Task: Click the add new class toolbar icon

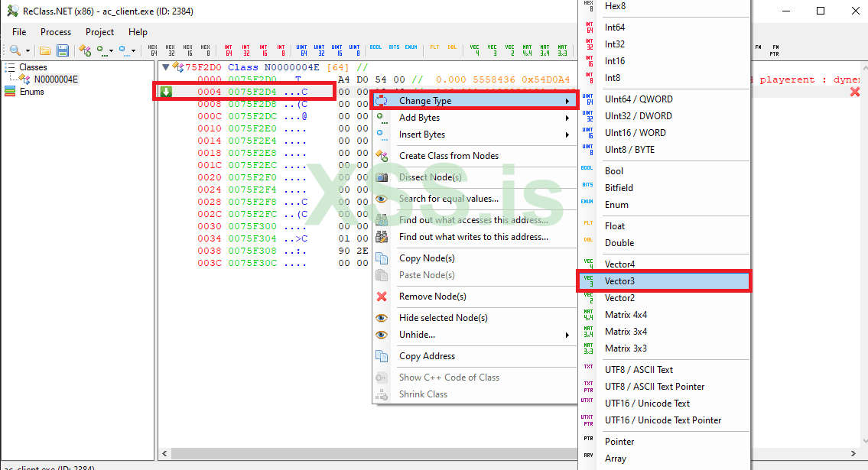Action: (x=85, y=50)
